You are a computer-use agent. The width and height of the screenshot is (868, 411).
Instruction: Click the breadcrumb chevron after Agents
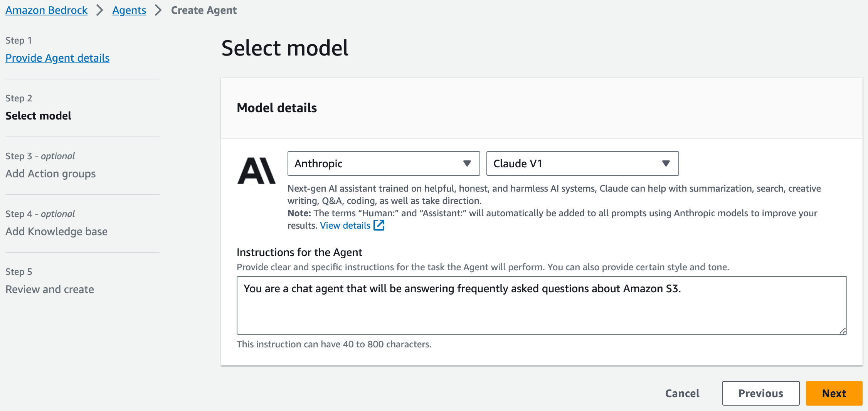pos(158,10)
